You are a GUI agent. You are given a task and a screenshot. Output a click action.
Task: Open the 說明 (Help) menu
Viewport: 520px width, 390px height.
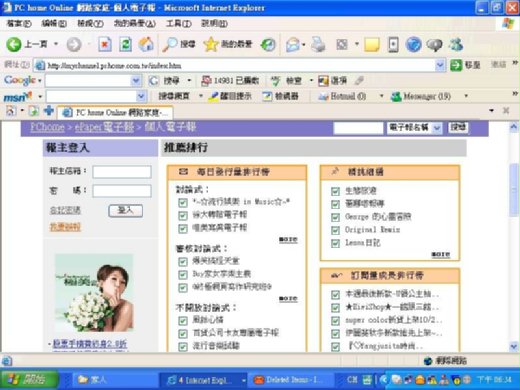[214, 24]
